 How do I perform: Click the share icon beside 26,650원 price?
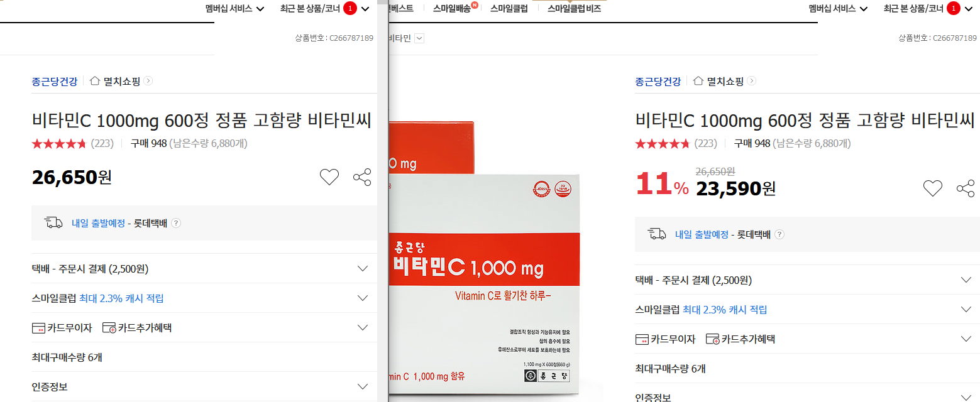tap(362, 178)
